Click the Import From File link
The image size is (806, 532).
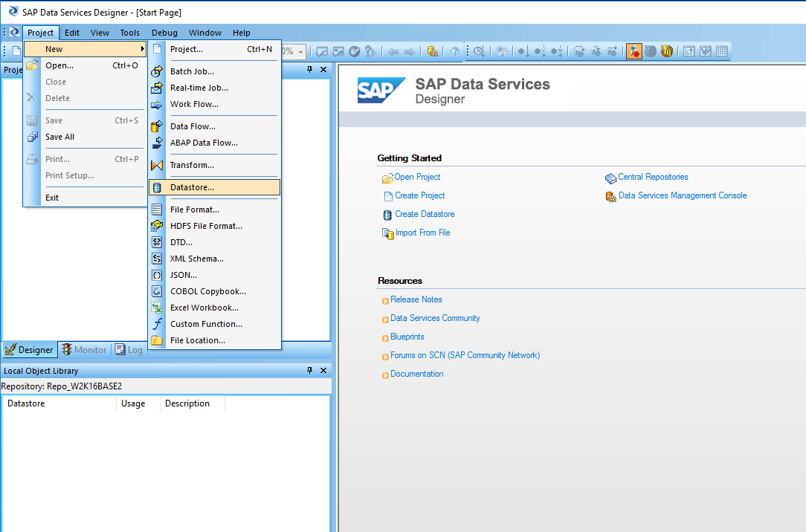point(422,233)
